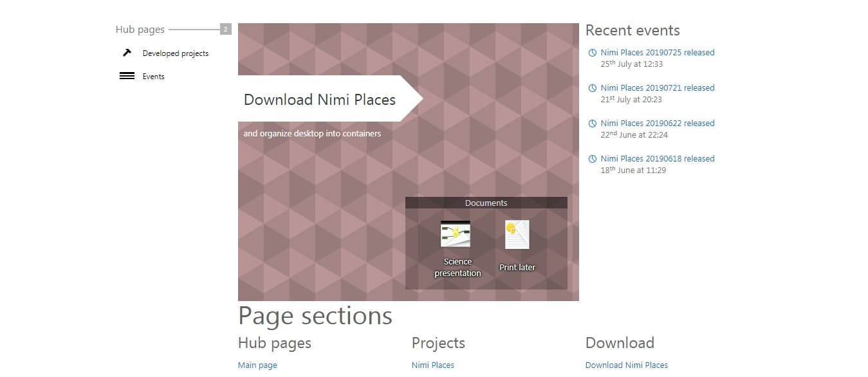Image resolution: width=868 pixels, height=377 pixels.
Task: Click the '18th June at 11:29' timestamp
Action: tap(633, 170)
